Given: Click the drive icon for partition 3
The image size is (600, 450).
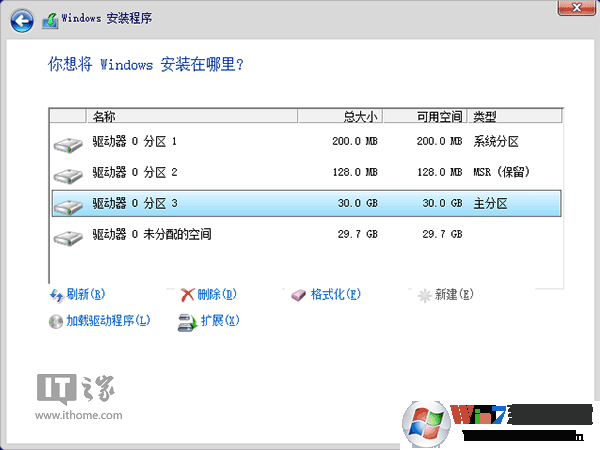Looking at the screenshot, I should coord(68,207).
